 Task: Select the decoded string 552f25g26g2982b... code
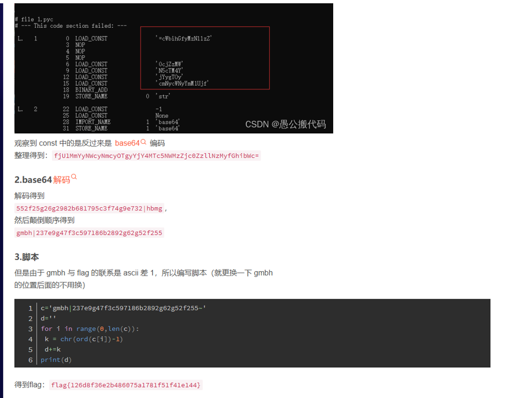coord(89,208)
